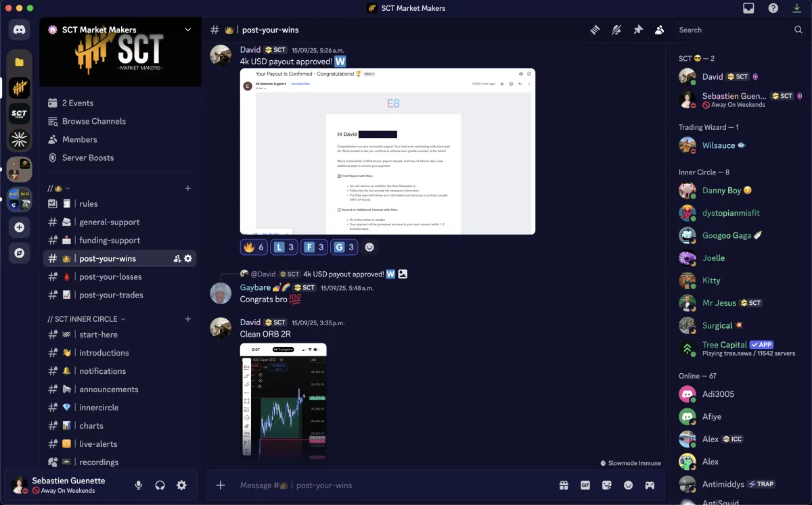
Task: Open 2 Events
Action: 120,103
